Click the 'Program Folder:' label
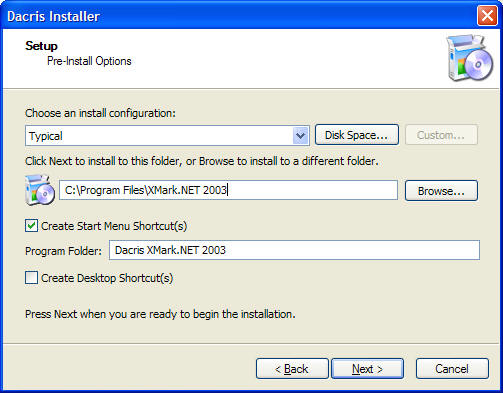The height and width of the screenshot is (393, 503). tap(63, 251)
